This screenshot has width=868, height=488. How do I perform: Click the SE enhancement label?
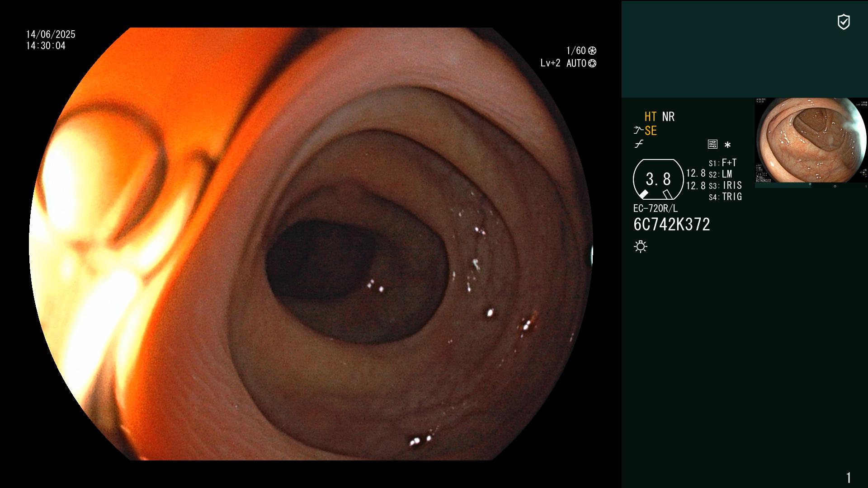(651, 131)
